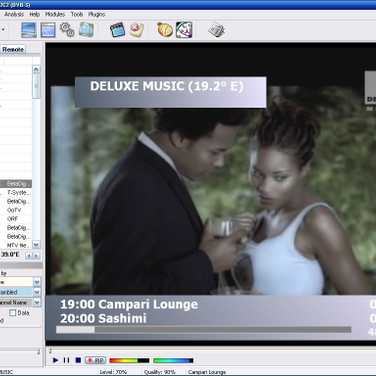Click the 19:00 Campari Lounge listing
Screen dimensions: 376x376
coord(129,304)
